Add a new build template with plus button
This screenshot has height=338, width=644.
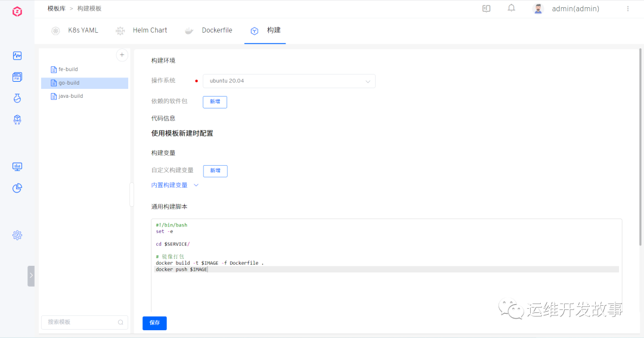click(x=122, y=55)
